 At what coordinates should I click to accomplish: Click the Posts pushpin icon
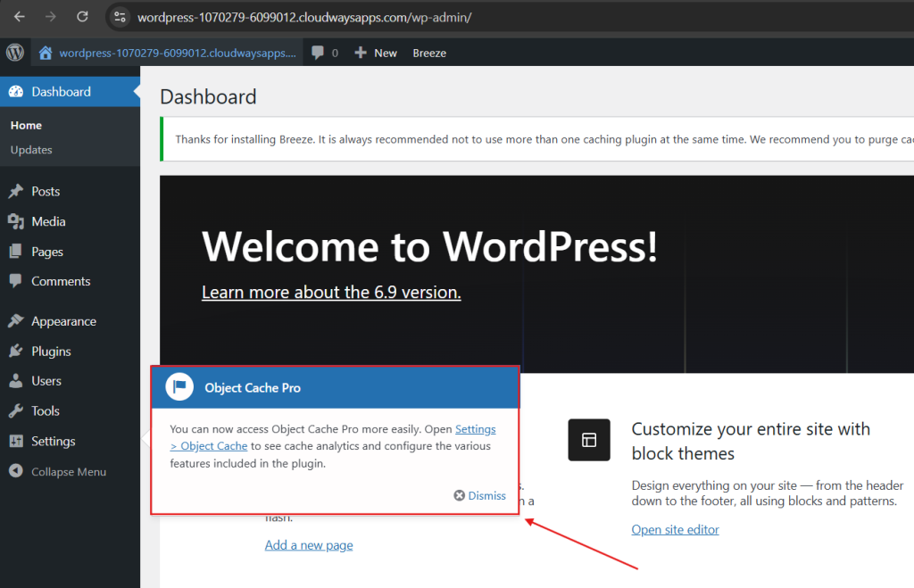point(16,191)
